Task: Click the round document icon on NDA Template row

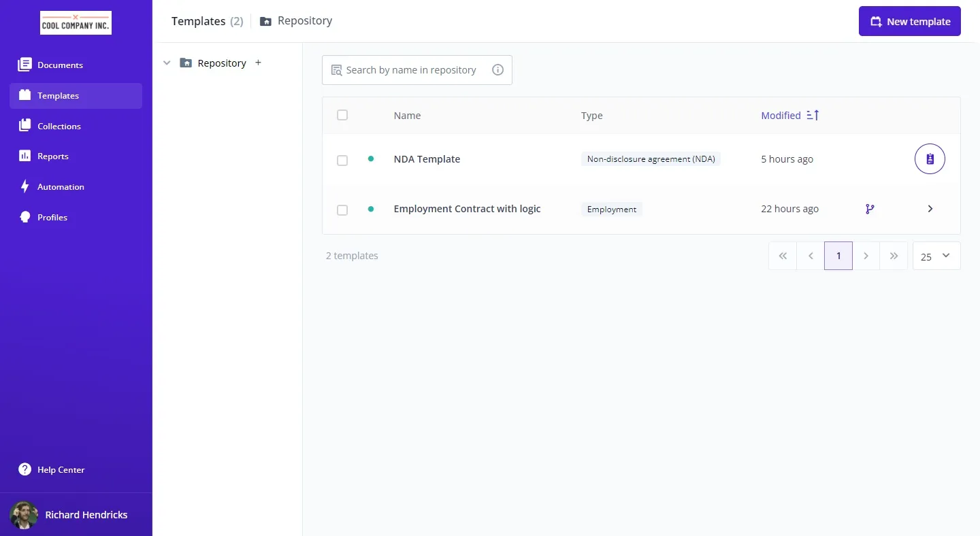Action: [929, 159]
